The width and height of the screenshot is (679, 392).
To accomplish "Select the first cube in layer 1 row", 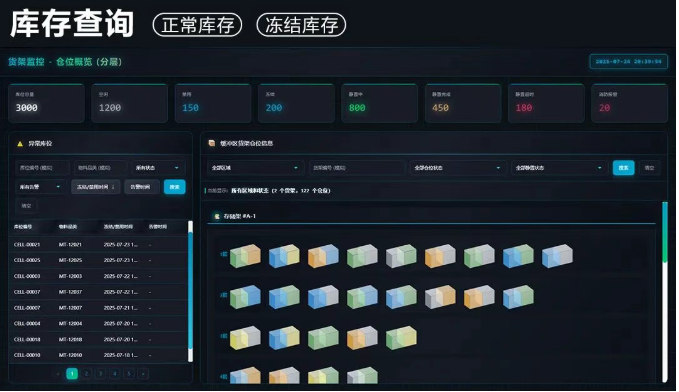I will 245,256.
